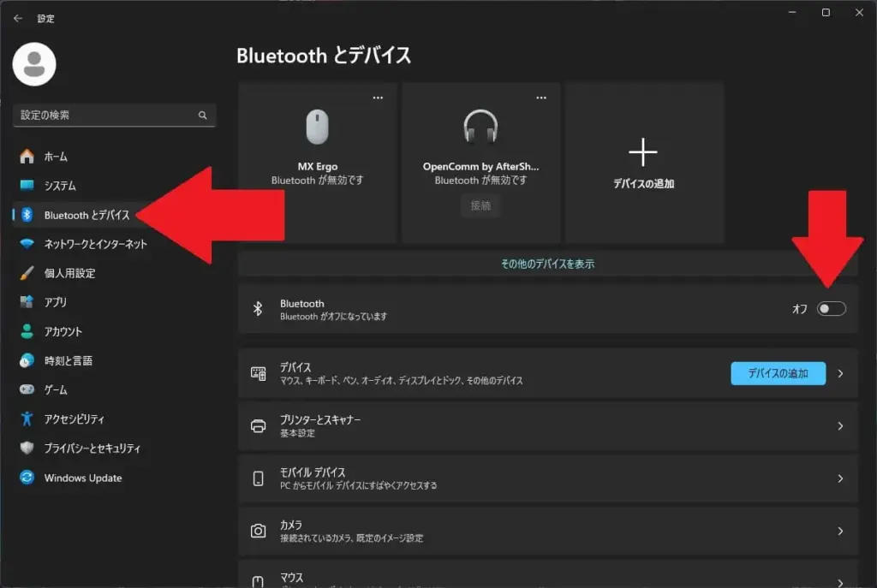Click the camera icon
The width and height of the screenshot is (877, 588).
point(258,531)
